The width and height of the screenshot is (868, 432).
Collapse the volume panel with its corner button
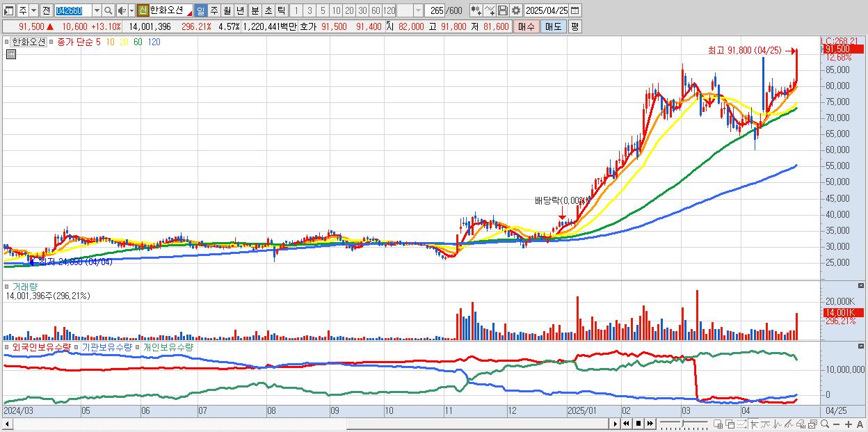point(860,287)
